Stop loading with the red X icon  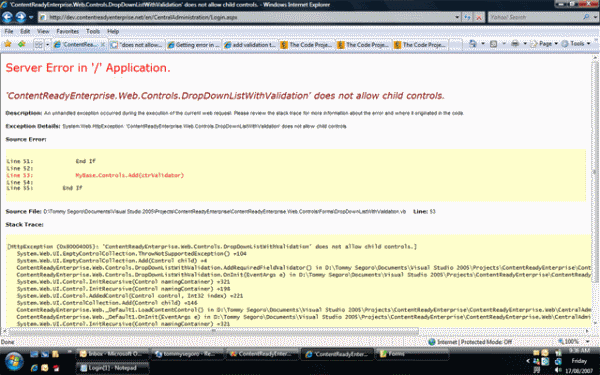coord(479,17)
